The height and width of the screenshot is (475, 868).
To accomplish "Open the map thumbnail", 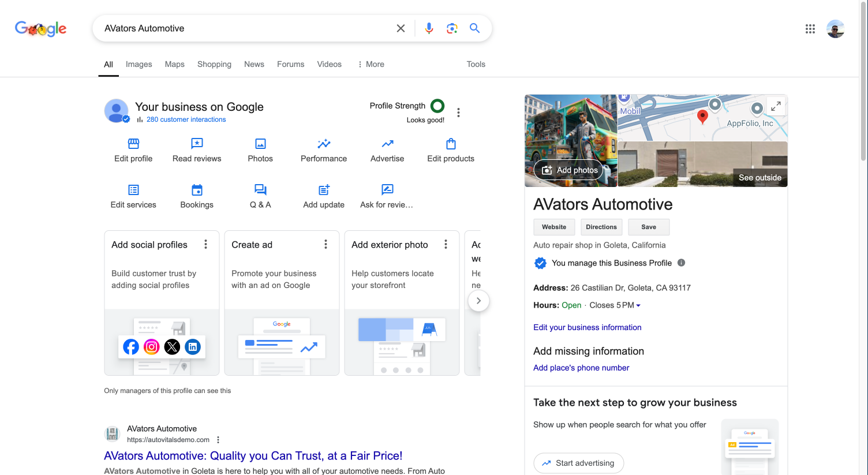I will [x=702, y=118].
